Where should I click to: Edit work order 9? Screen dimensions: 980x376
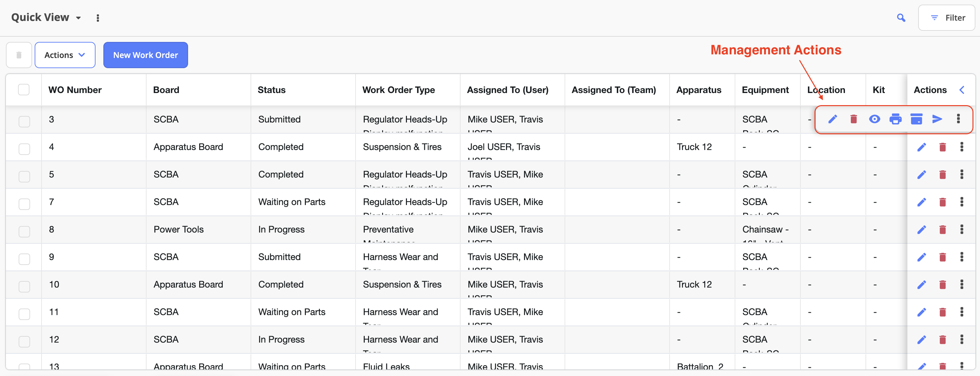tap(922, 257)
